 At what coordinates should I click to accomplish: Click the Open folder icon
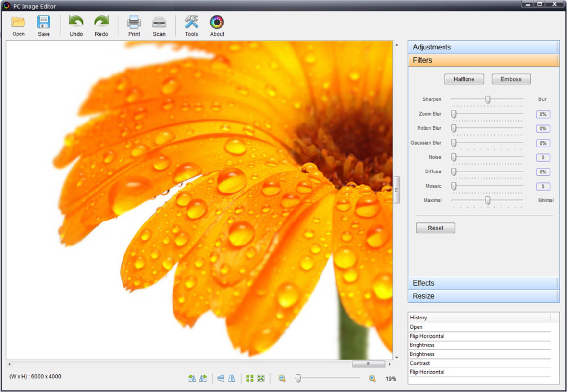click(19, 23)
